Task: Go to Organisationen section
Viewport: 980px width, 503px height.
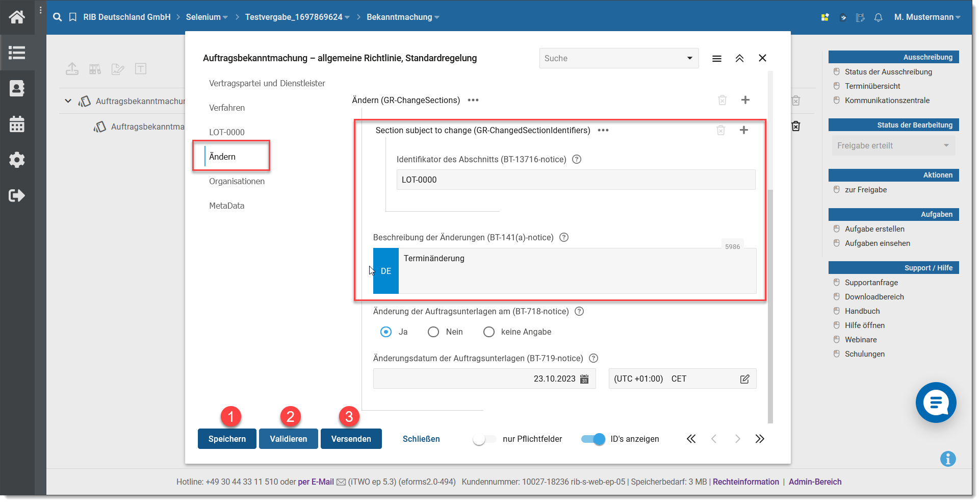Action: pyautogui.click(x=237, y=181)
